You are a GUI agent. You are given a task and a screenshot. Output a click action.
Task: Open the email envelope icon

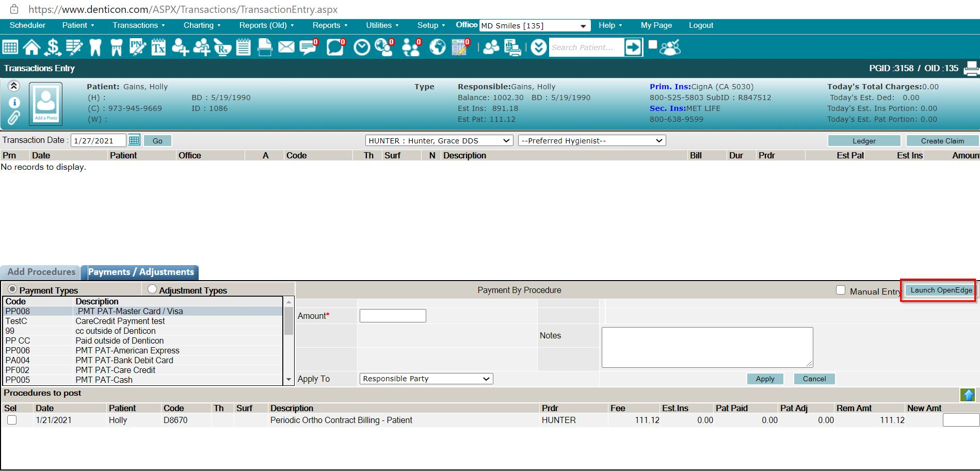(286, 47)
